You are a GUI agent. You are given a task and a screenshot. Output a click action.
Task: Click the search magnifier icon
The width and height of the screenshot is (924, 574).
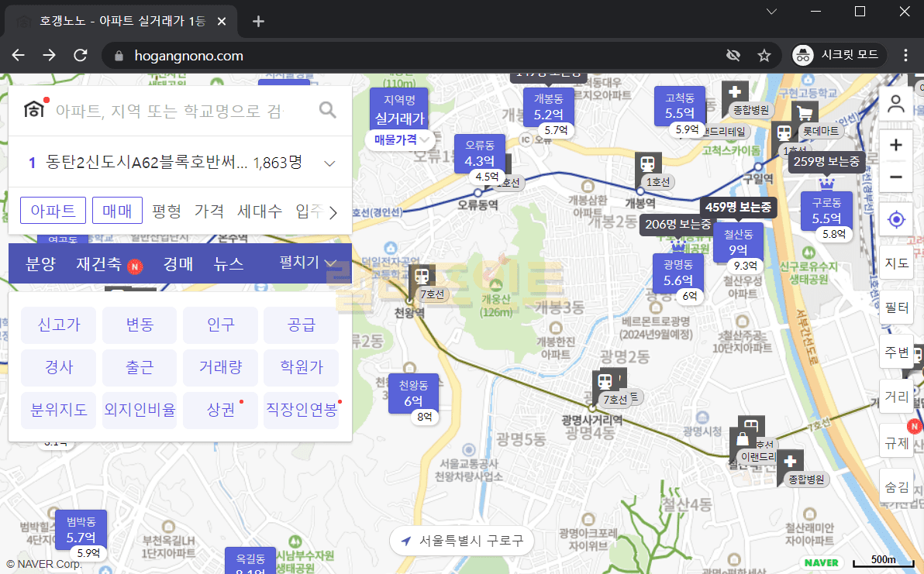point(328,110)
